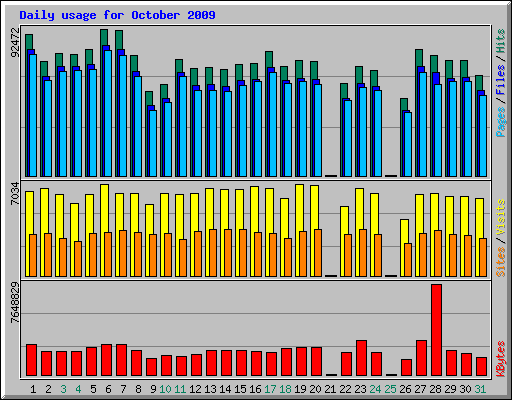Click the day 21 axis label
The height and width of the screenshot is (400, 512).
pos(330,389)
